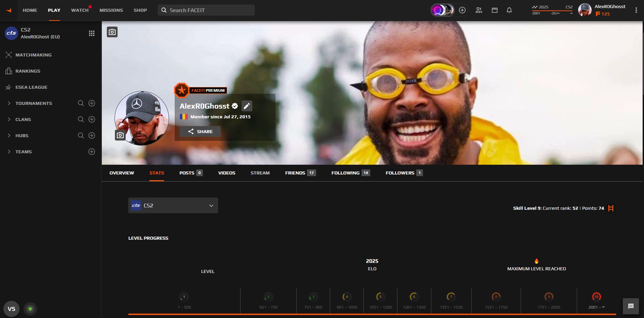Open the Followers tab

[x=404, y=173]
